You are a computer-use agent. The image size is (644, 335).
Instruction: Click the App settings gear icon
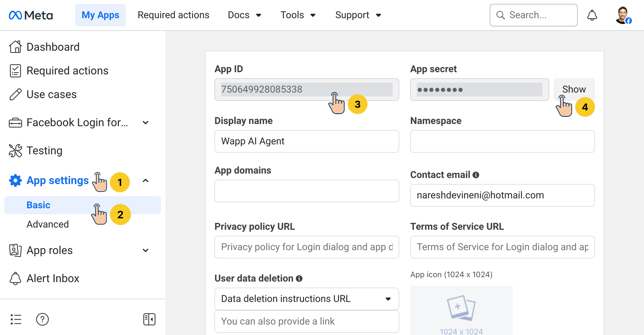tap(15, 180)
